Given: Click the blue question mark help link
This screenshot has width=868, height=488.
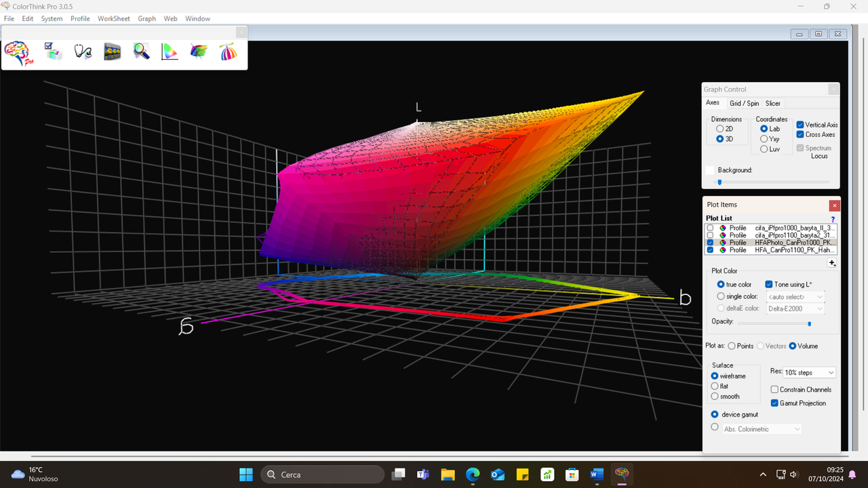Looking at the screenshot, I should [832, 219].
